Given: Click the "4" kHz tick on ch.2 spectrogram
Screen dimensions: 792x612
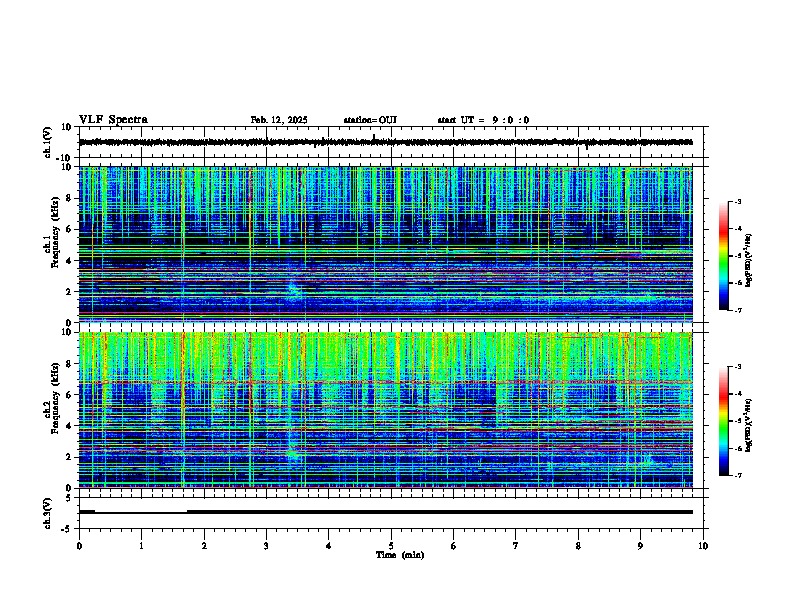Looking at the screenshot, I should 69,426.
